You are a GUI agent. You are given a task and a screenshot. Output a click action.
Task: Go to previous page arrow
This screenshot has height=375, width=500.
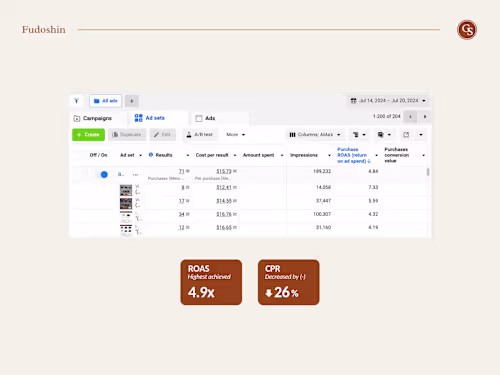410,117
